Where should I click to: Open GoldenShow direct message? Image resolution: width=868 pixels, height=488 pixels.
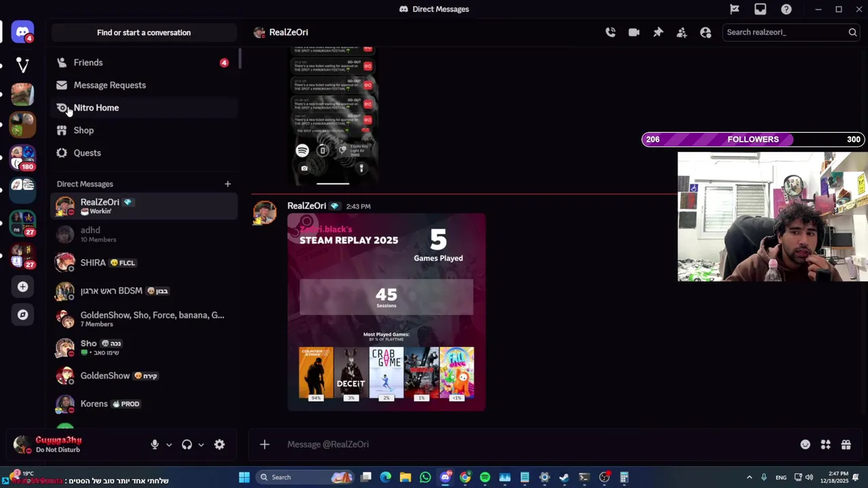(x=144, y=375)
